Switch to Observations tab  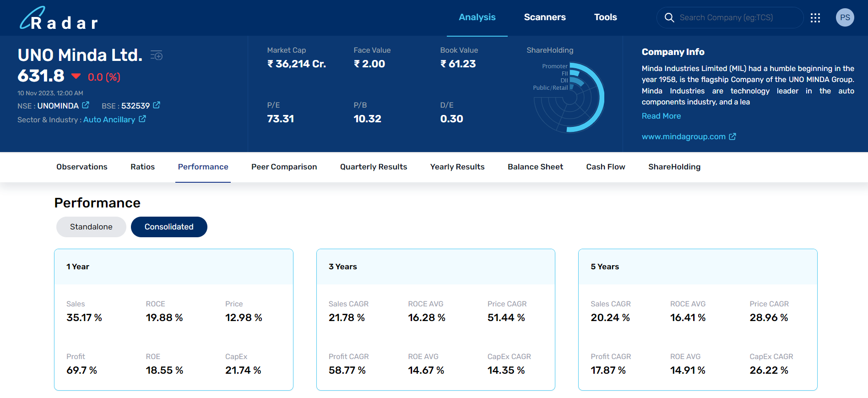click(x=82, y=167)
